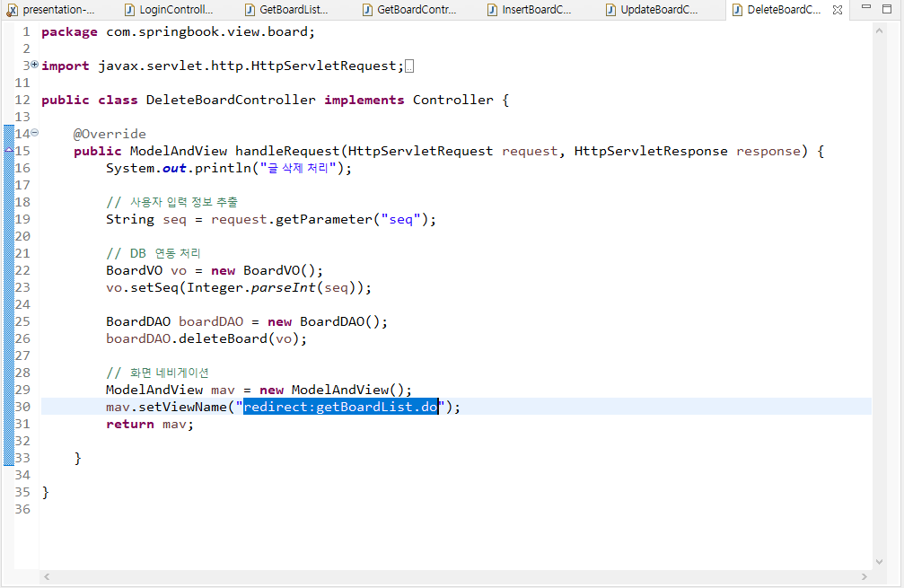The height and width of the screenshot is (588, 904).
Task: Close the DeleteBoardC... tab
Action: pyautogui.click(x=838, y=10)
